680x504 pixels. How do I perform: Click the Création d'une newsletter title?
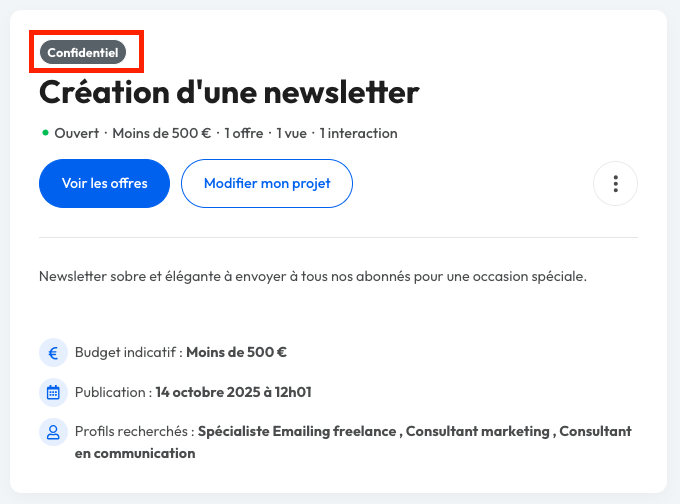[229, 93]
